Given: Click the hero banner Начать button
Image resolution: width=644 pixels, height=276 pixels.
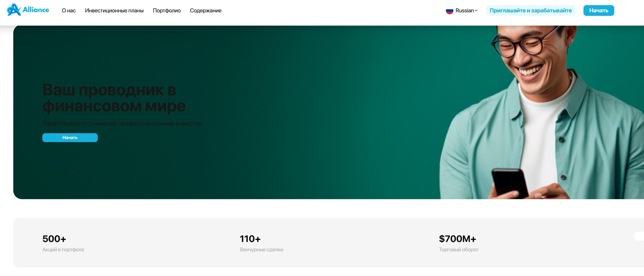Looking at the screenshot, I should [x=70, y=137].
